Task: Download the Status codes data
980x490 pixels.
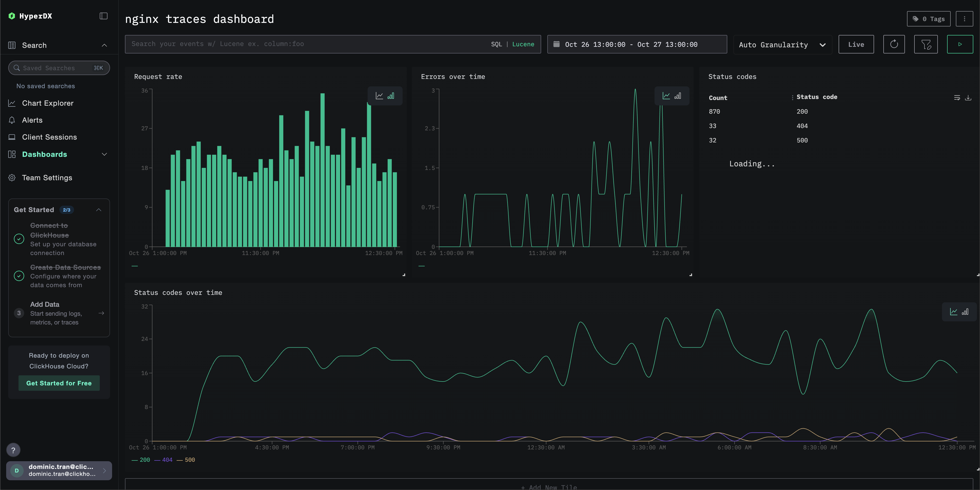Action: pyautogui.click(x=968, y=97)
